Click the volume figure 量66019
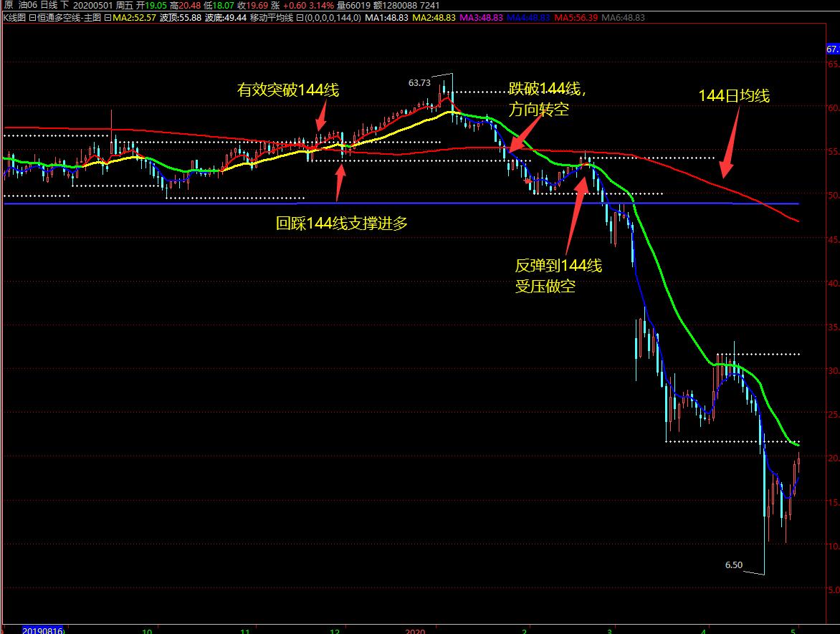 (x=353, y=5)
